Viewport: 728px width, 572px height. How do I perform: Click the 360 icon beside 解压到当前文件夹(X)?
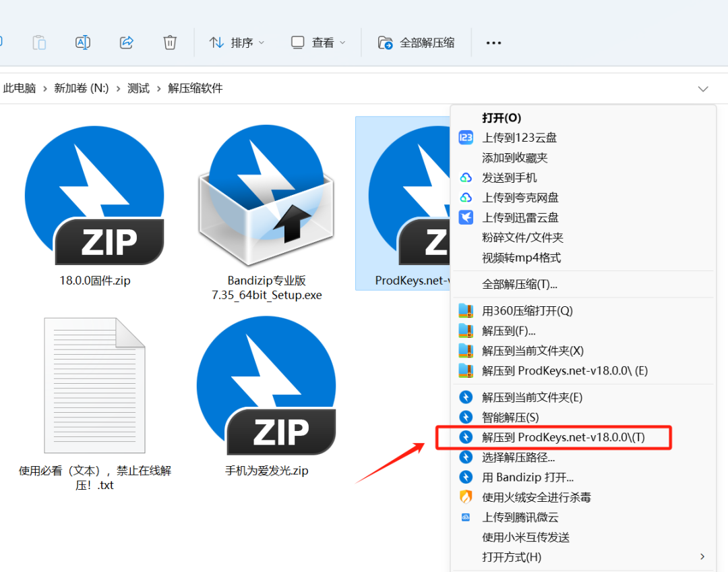pyautogui.click(x=466, y=350)
